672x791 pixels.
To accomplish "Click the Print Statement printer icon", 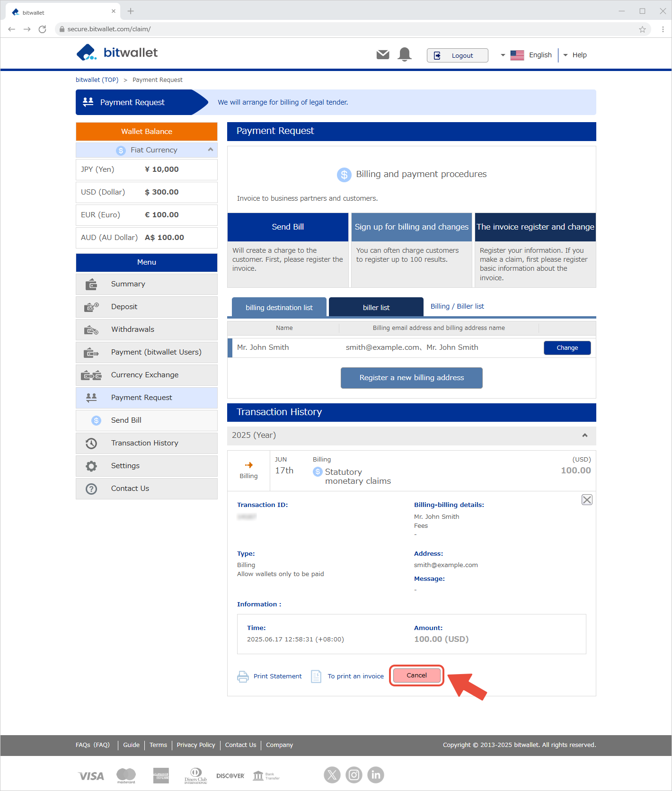I will tap(243, 676).
